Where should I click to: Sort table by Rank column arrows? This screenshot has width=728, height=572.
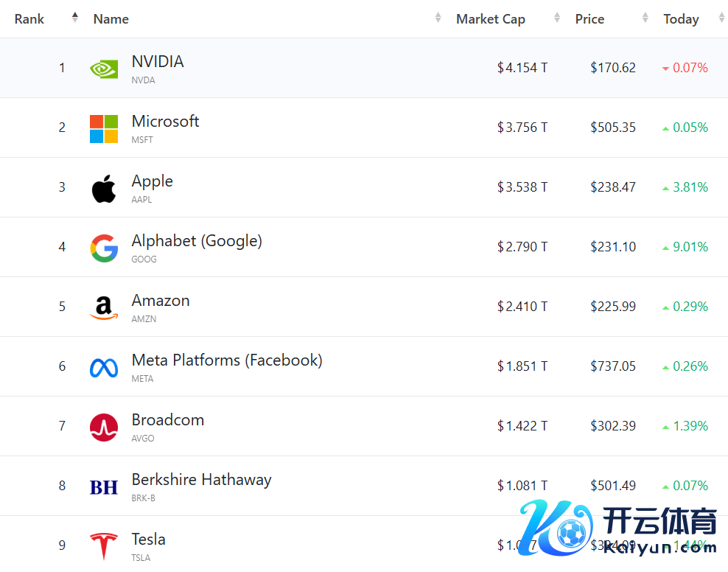(x=74, y=18)
